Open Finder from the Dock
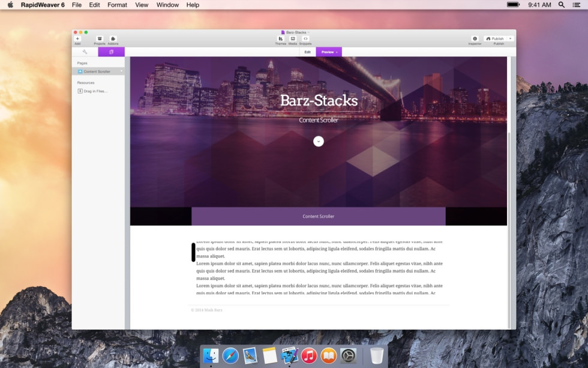The image size is (588, 368). (211, 355)
